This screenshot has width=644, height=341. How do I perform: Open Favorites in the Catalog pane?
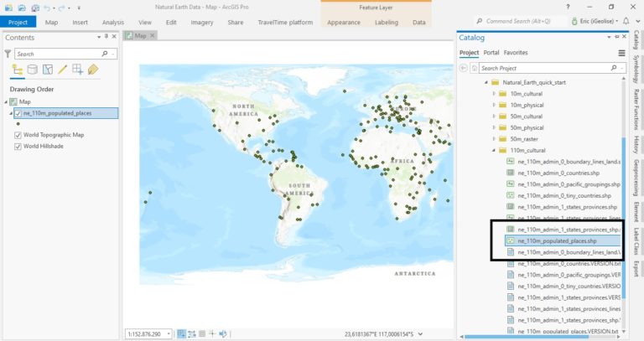[516, 53]
